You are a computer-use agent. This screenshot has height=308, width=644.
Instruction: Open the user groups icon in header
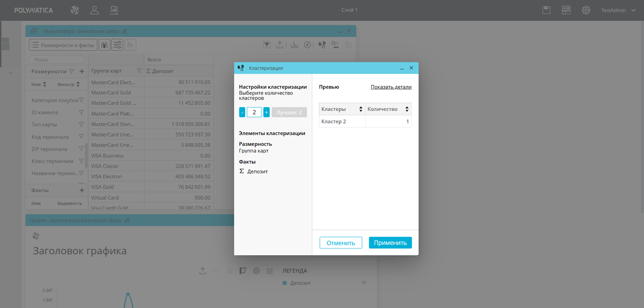pyautogui.click(x=114, y=10)
